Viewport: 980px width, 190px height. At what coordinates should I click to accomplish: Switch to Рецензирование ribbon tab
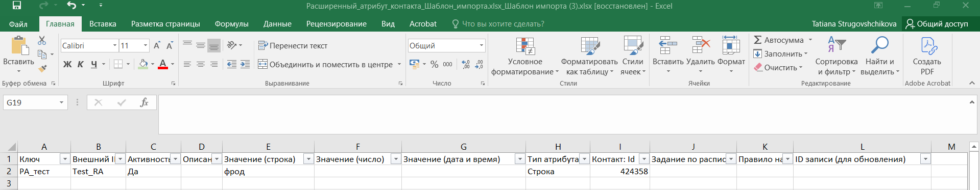click(x=336, y=24)
